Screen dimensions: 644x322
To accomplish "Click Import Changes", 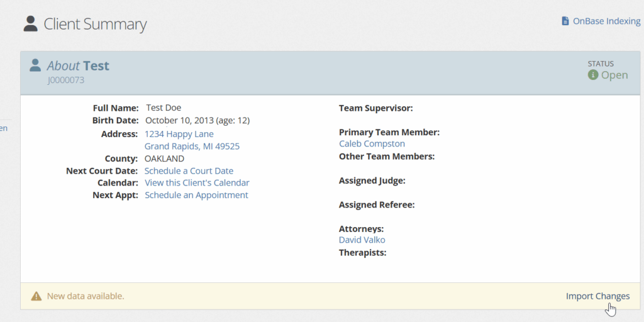I will coord(597,296).
